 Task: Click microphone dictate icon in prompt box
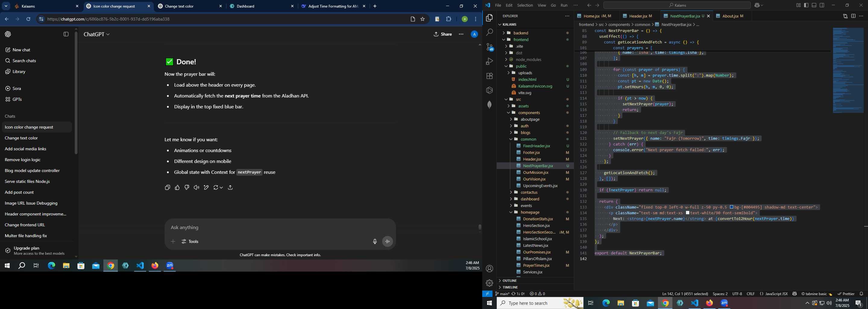pos(375,241)
